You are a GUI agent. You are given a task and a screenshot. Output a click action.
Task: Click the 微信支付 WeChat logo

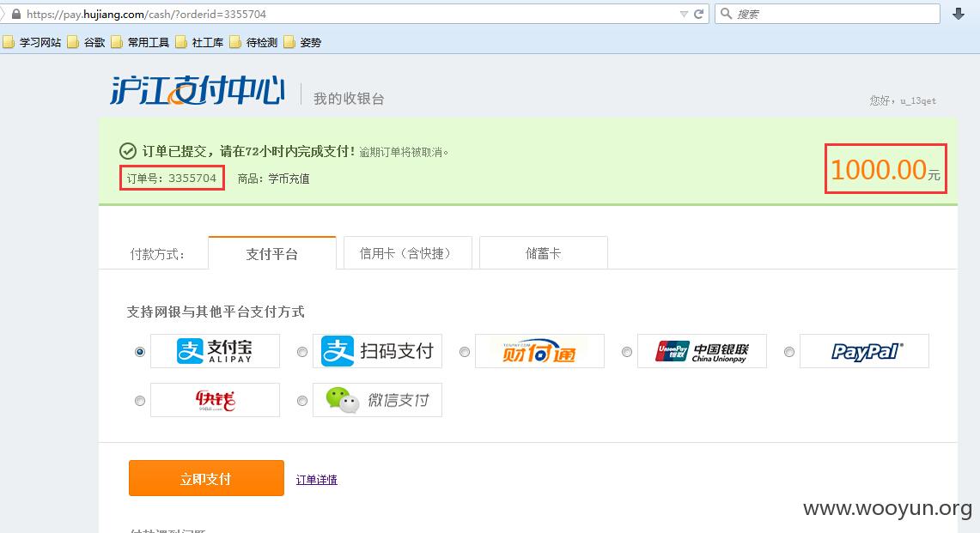pos(378,400)
